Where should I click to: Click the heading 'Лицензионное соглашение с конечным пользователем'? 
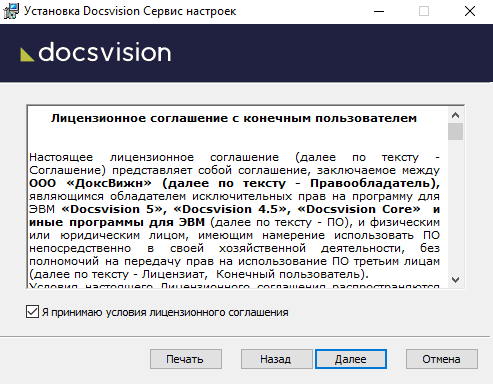[x=234, y=118]
